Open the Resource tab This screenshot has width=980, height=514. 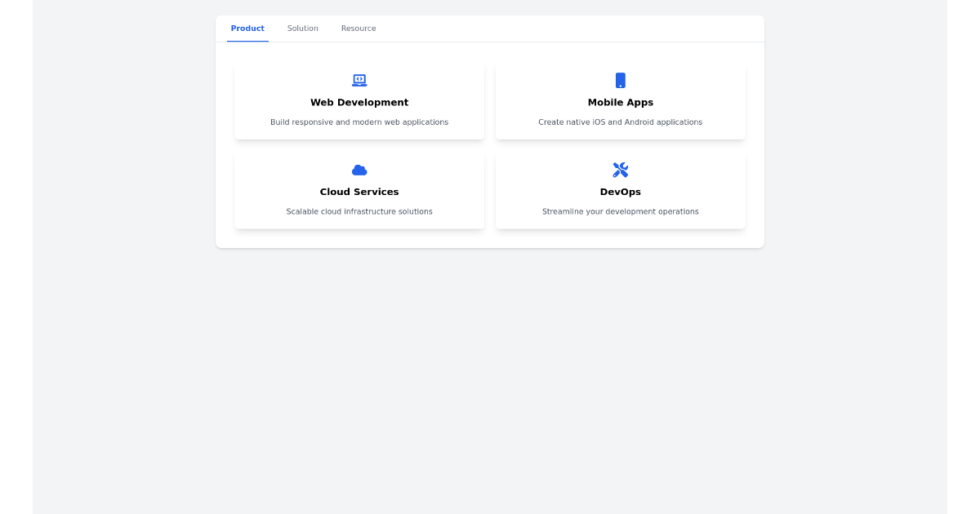(359, 28)
